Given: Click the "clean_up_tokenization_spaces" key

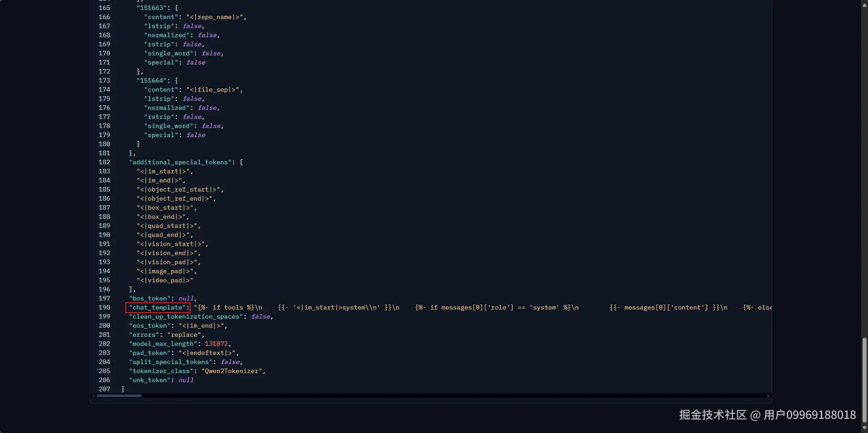Looking at the screenshot, I should point(186,317).
